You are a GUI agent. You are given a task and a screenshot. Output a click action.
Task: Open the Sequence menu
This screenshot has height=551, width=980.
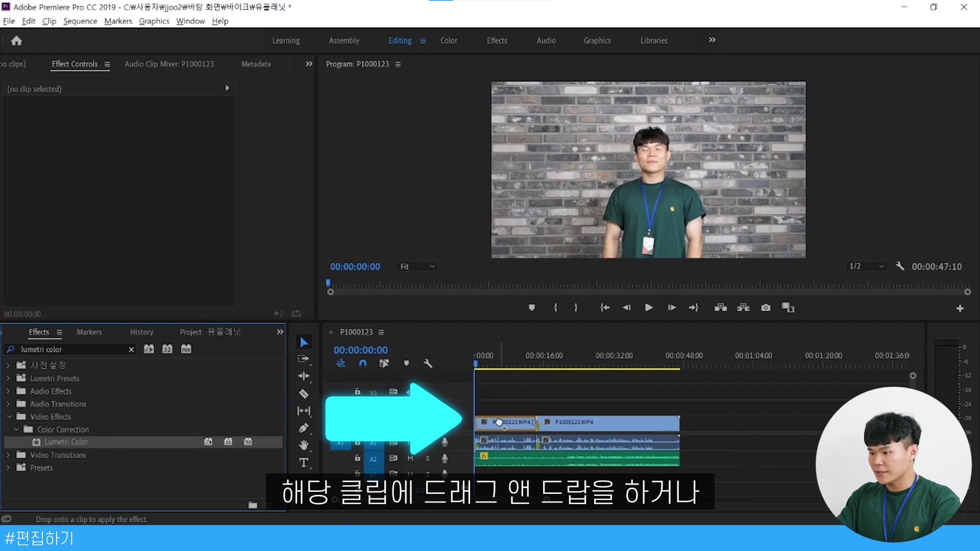[80, 21]
